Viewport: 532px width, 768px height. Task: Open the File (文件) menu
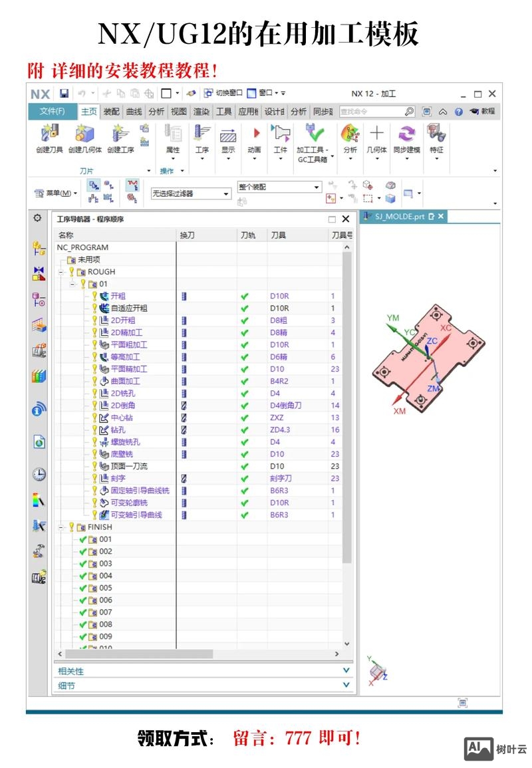[x=53, y=112]
